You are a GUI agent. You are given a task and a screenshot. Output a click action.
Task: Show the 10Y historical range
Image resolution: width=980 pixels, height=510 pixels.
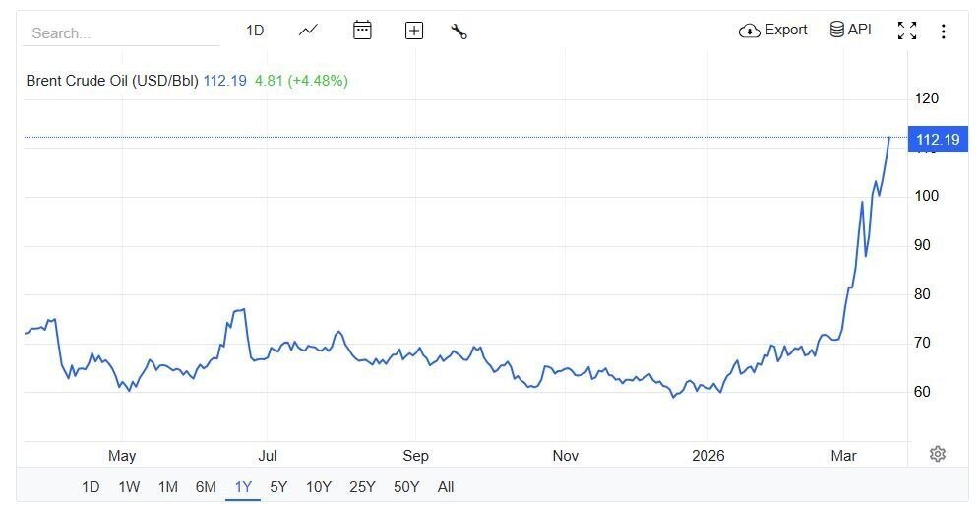click(319, 486)
